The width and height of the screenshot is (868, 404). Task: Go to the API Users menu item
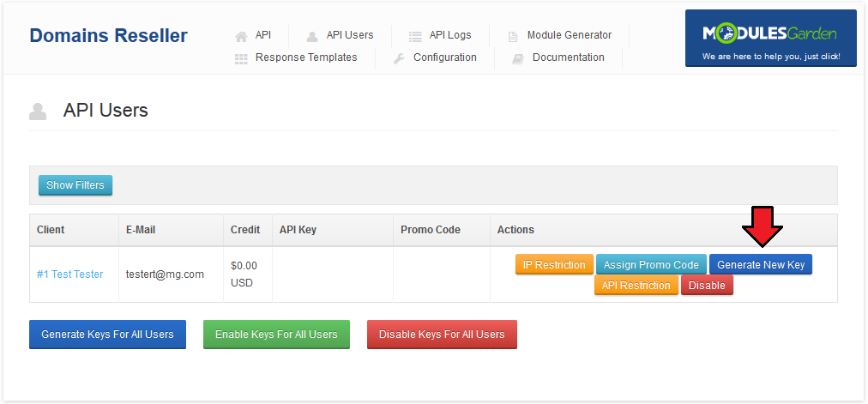pos(350,35)
